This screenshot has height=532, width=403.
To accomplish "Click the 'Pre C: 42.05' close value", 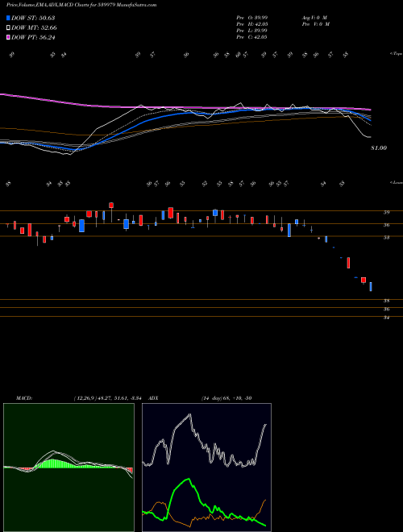I will click(x=251, y=37).
